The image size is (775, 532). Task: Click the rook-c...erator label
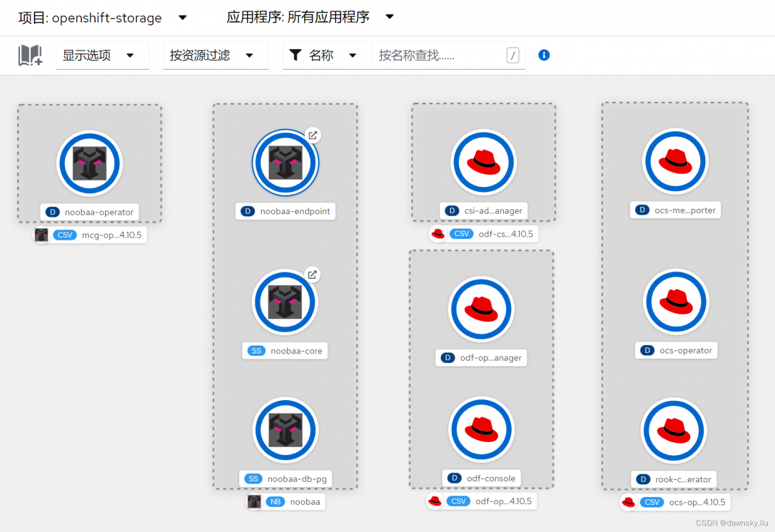pos(674,479)
